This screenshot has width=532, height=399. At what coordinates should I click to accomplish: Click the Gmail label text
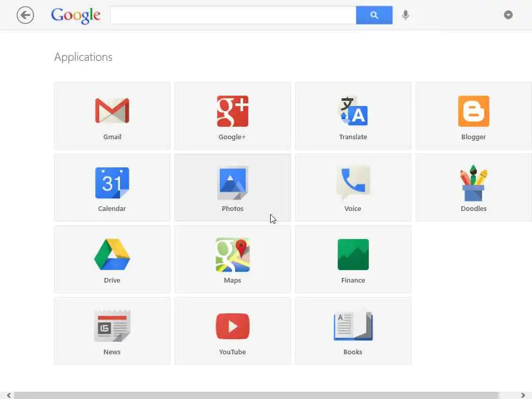pyautogui.click(x=112, y=137)
